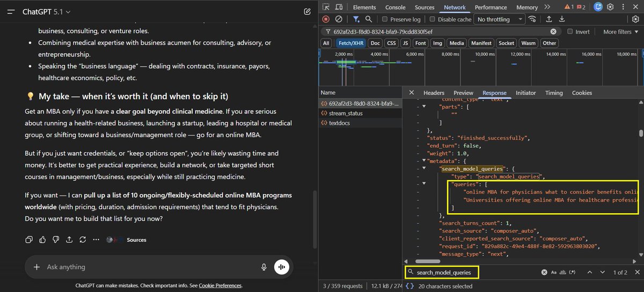Screen dimensions: 644x292
Task: Select the textdocs request
Action: click(360, 123)
